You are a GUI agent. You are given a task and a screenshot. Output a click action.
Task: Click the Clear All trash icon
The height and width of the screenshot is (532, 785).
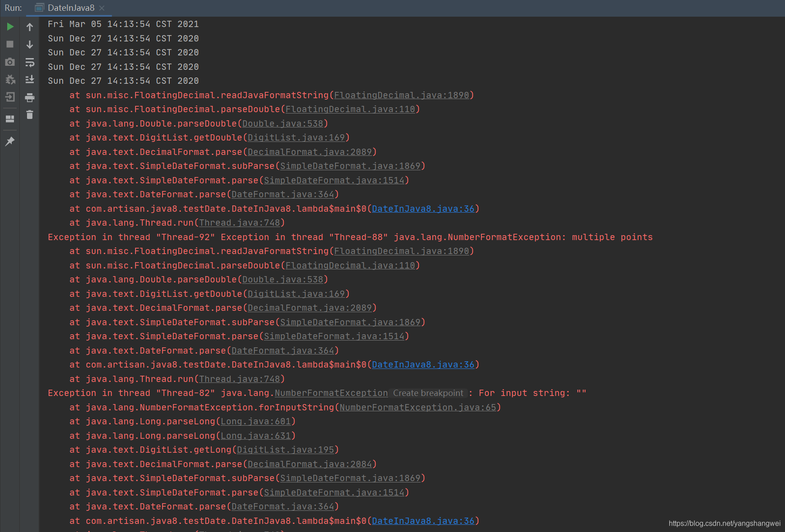(x=30, y=114)
